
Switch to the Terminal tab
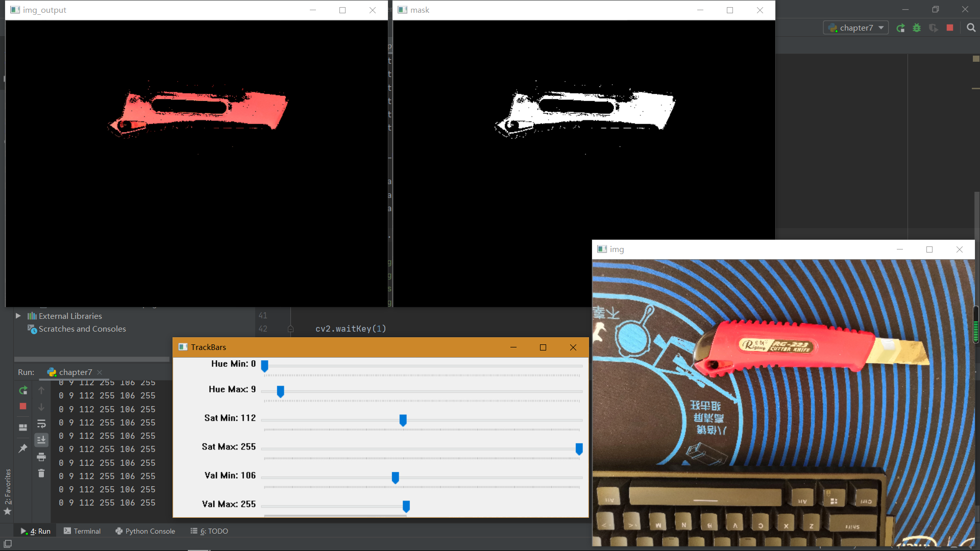click(x=82, y=531)
